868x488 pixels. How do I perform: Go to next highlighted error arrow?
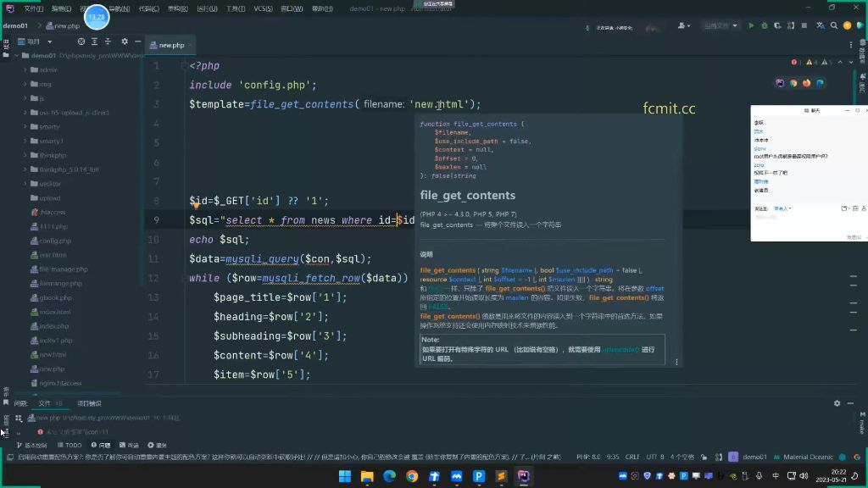pyautogui.click(x=851, y=62)
